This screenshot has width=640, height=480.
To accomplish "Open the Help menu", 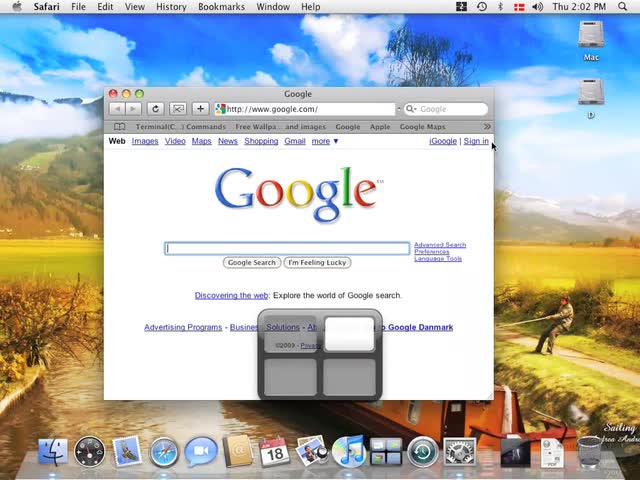I will coord(311,7).
